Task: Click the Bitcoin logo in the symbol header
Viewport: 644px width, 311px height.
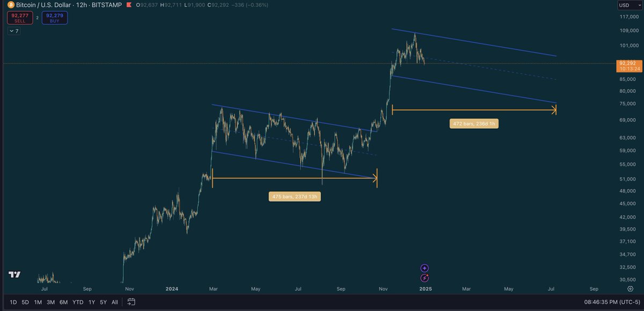Action: tap(11, 5)
